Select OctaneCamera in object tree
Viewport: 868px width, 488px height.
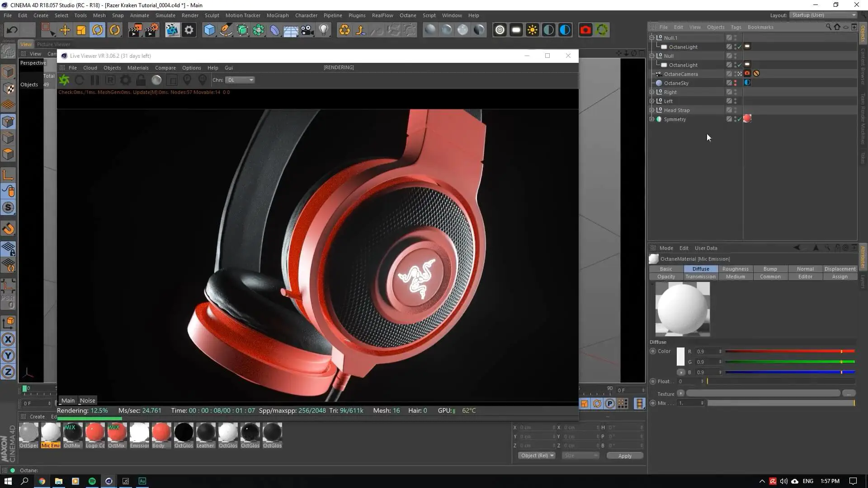(x=680, y=74)
